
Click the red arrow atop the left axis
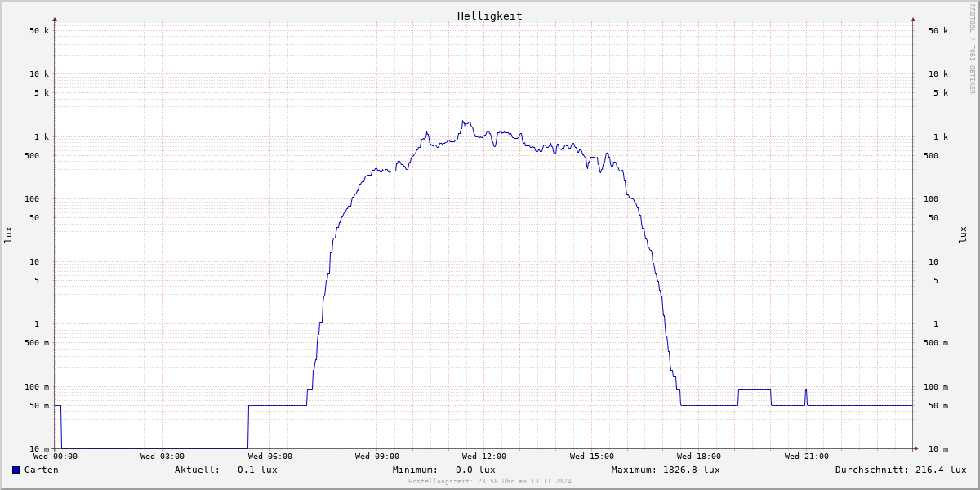click(x=55, y=19)
